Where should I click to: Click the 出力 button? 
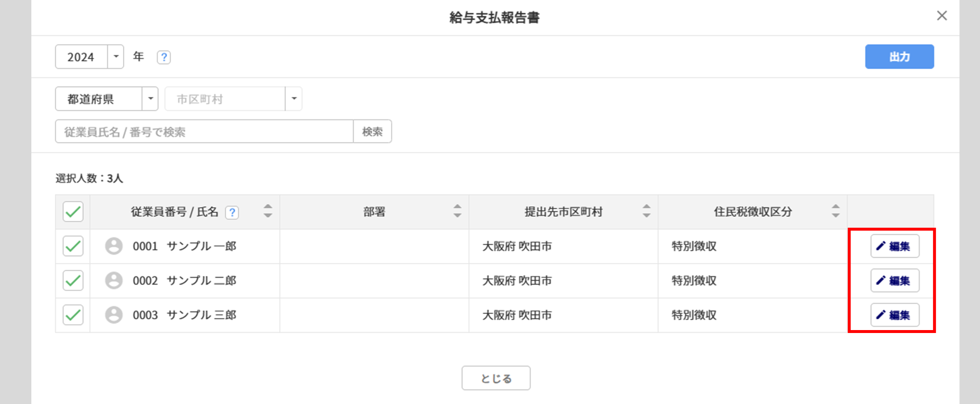point(899,57)
